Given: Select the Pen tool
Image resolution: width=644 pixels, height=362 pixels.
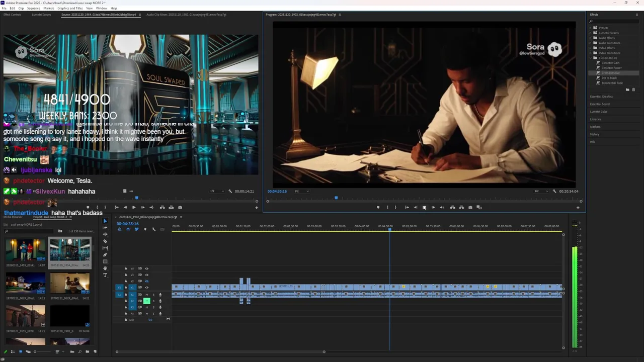Looking at the screenshot, I should 105,255.
